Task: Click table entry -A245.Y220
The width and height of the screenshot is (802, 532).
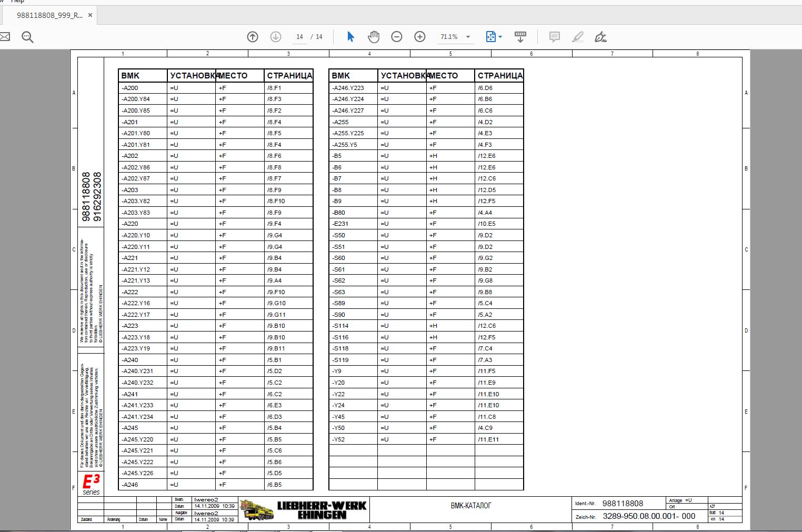Action: tap(137, 439)
